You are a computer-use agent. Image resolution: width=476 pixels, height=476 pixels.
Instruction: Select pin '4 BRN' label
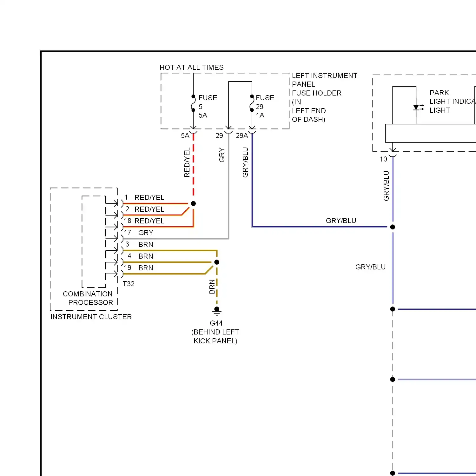coord(140,256)
